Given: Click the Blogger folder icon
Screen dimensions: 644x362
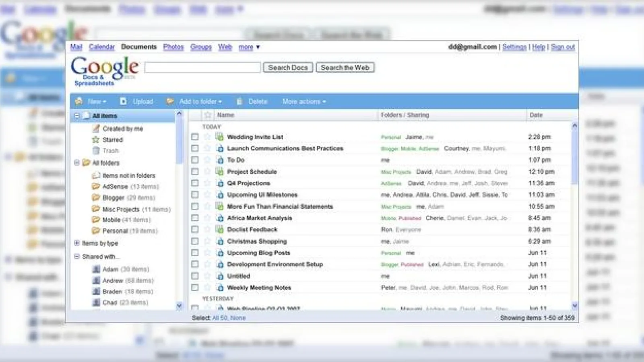Looking at the screenshot, I should point(96,197).
